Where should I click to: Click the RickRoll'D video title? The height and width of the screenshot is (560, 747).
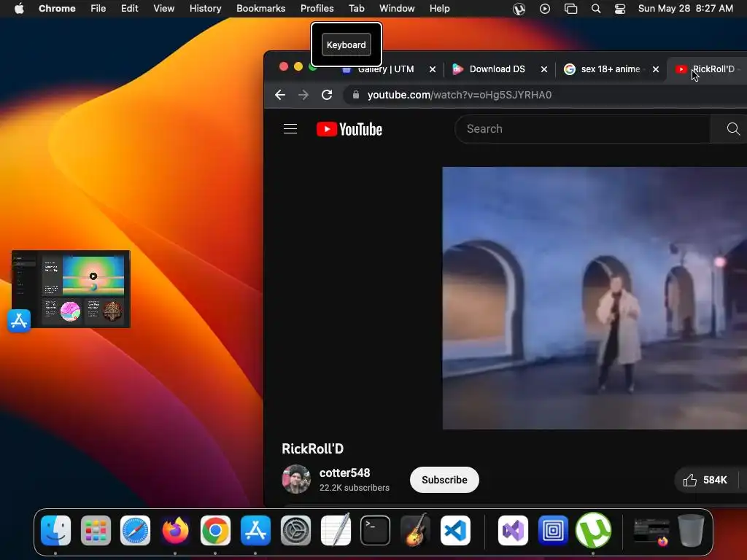pos(312,448)
